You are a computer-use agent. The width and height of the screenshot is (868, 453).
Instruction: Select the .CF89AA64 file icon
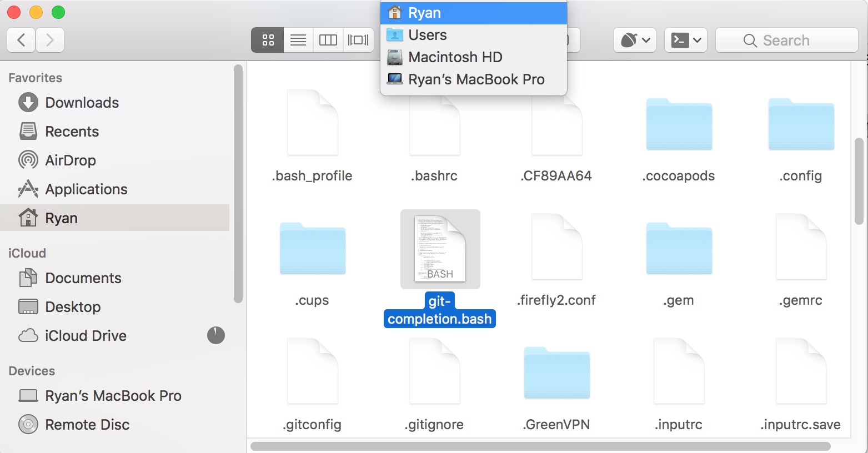(557, 125)
